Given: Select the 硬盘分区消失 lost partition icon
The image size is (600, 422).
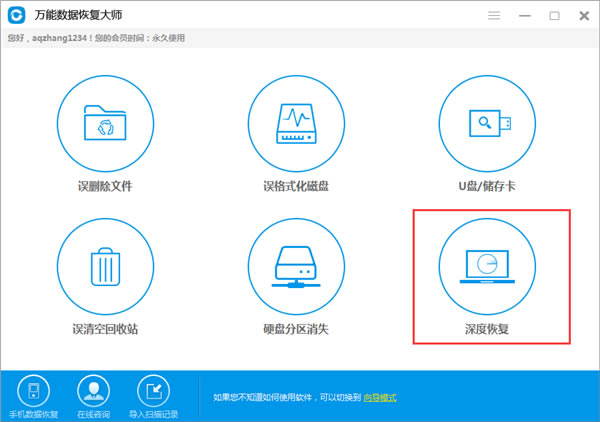Looking at the screenshot, I should click(295, 264).
